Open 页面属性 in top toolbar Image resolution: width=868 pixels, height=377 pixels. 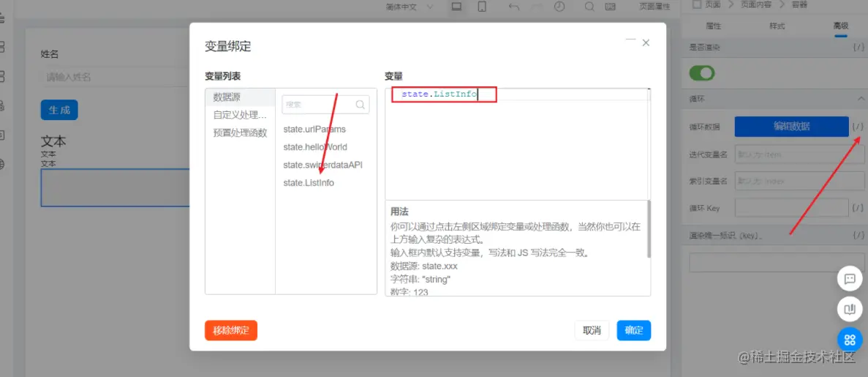(x=654, y=7)
